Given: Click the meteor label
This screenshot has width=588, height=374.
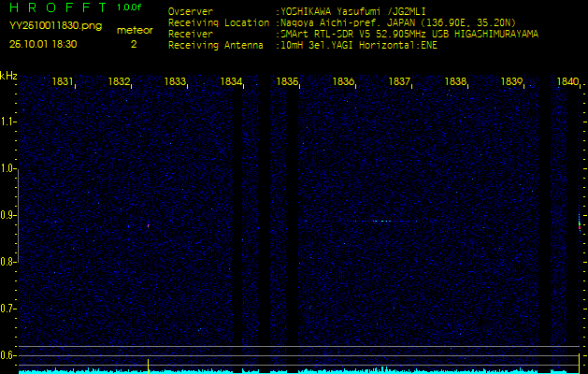Looking at the screenshot, I should (x=135, y=30).
